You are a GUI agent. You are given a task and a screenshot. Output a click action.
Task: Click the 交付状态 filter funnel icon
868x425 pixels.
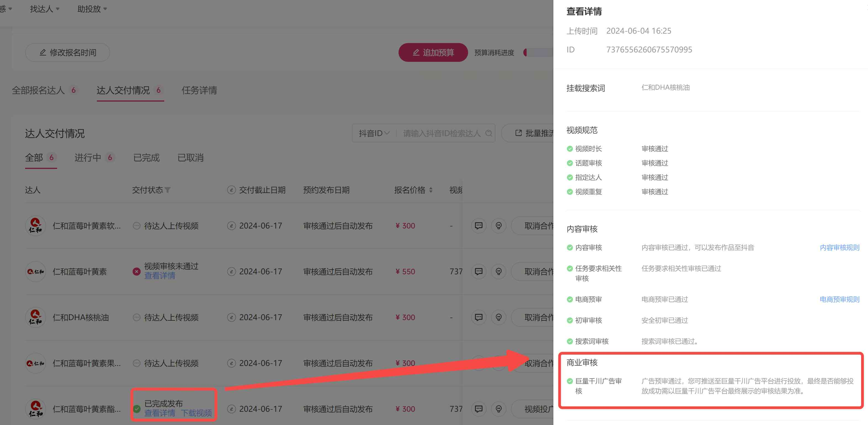click(x=168, y=190)
